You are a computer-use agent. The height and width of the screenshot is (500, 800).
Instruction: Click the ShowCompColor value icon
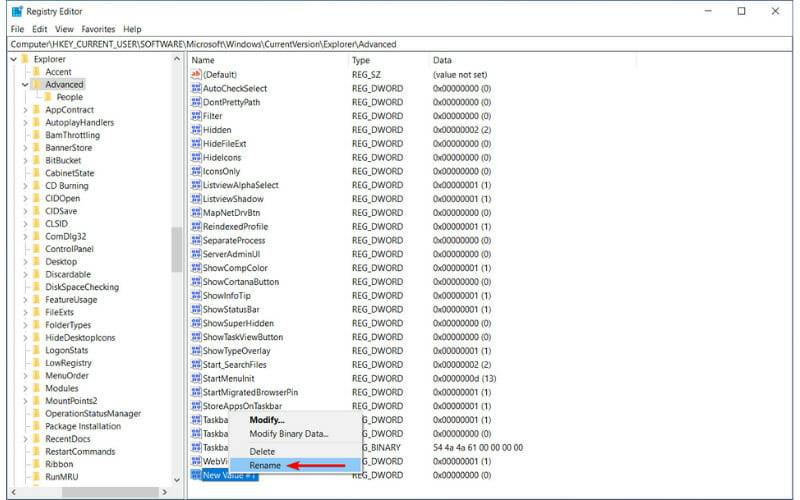click(196, 267)
